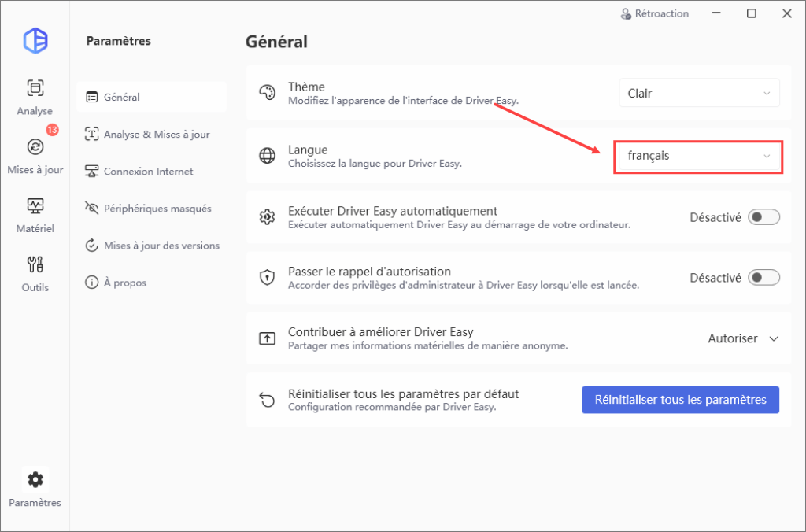Click the Désactivé label for Passer le rappel

coord(715,278)
